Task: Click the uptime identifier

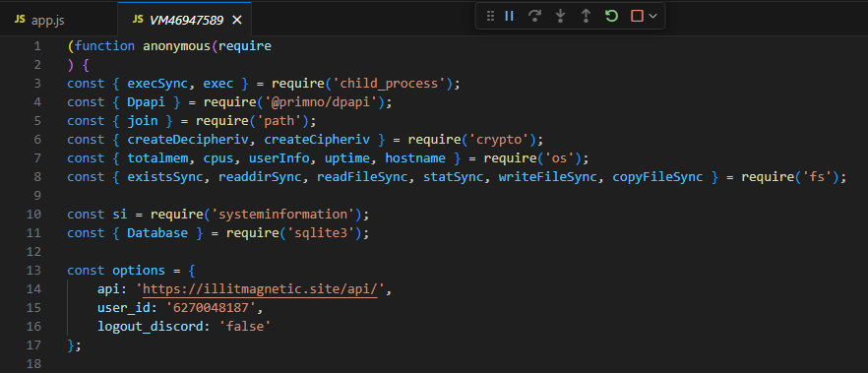Action: click(346, 158)
